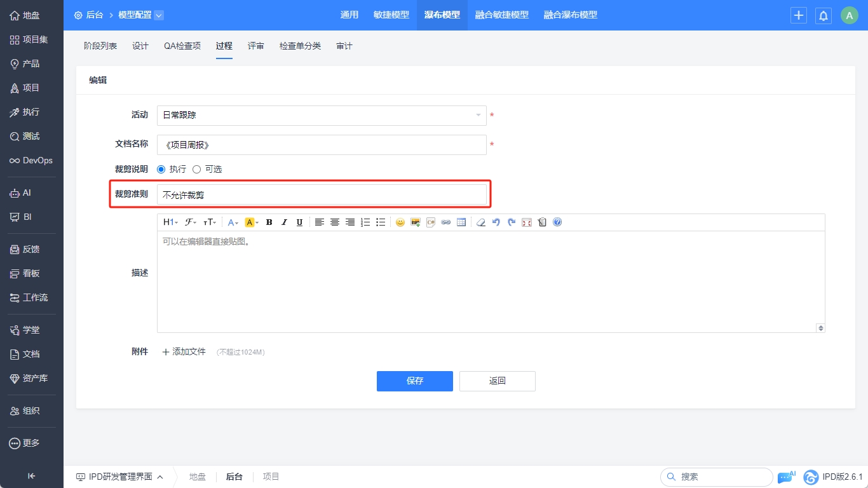This screenshot has height=488, width=868.
Task: Toggle fullscreen mode for the editor
Action: 527,222
